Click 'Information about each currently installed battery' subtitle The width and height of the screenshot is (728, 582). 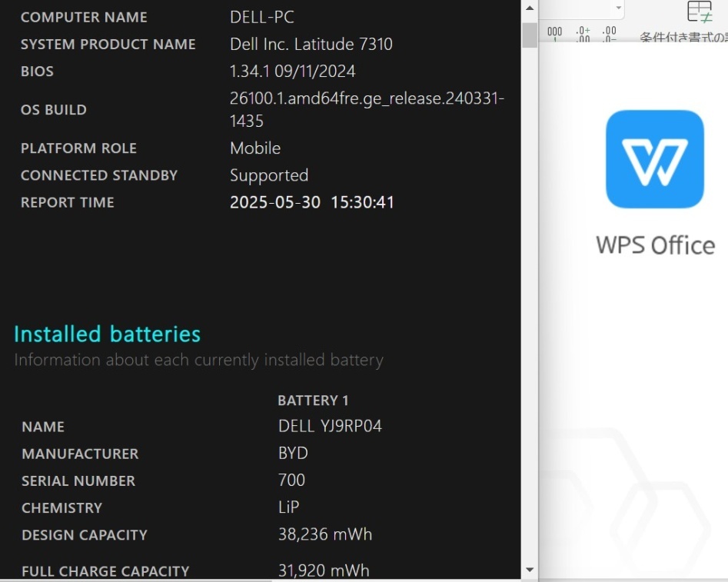[198, 360]
